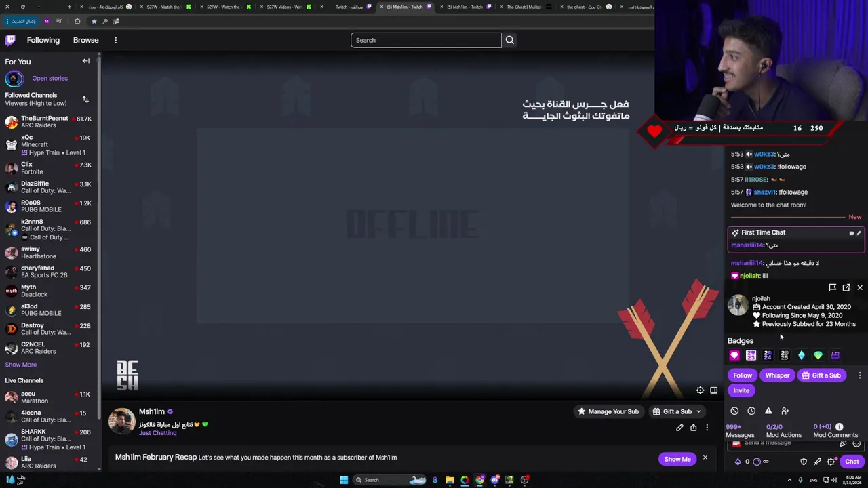Toggle theatre mode on player
The width and height of the screenshot is (868, 488).
pos(713,390)
